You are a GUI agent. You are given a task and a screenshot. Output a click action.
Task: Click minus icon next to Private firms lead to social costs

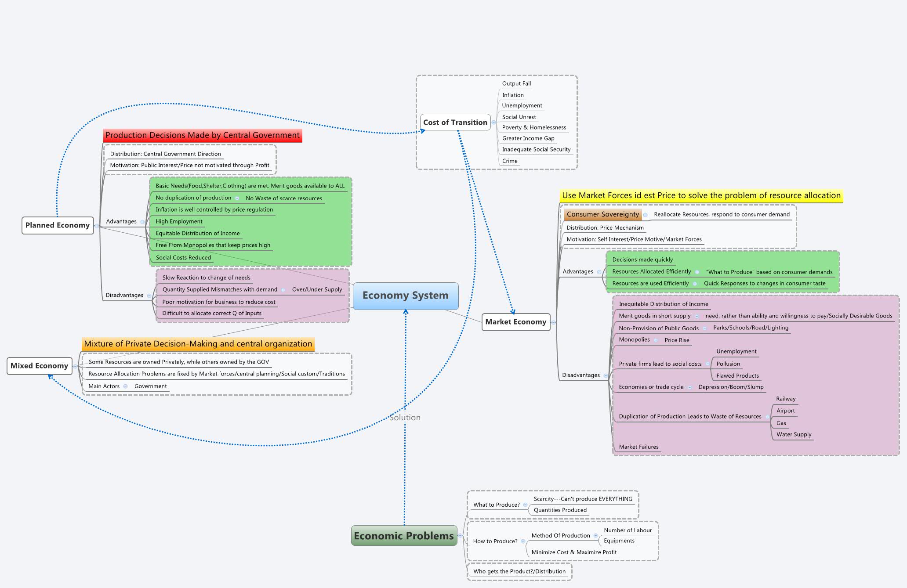pyautogui.click(x=708, y=364)
